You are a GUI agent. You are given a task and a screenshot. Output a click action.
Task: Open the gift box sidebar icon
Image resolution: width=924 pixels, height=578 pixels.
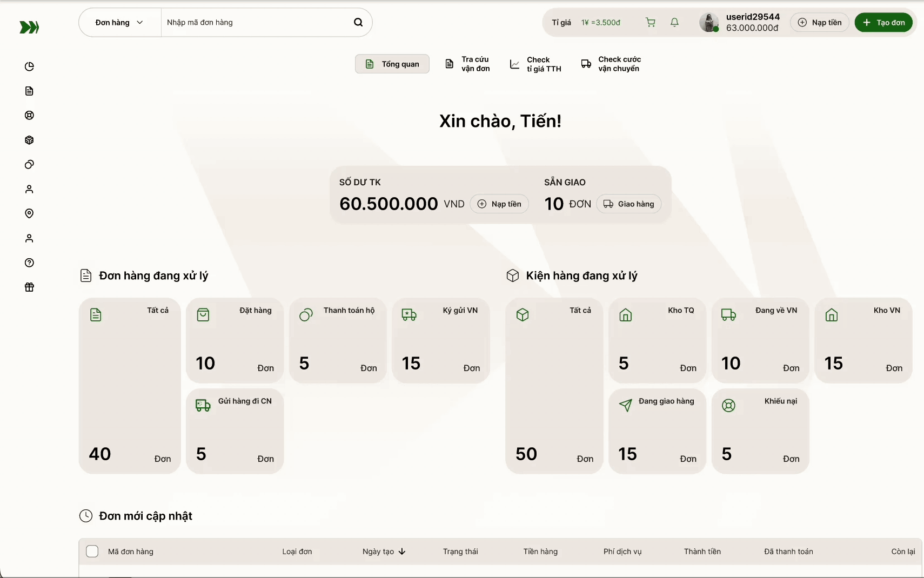(29, 287)
